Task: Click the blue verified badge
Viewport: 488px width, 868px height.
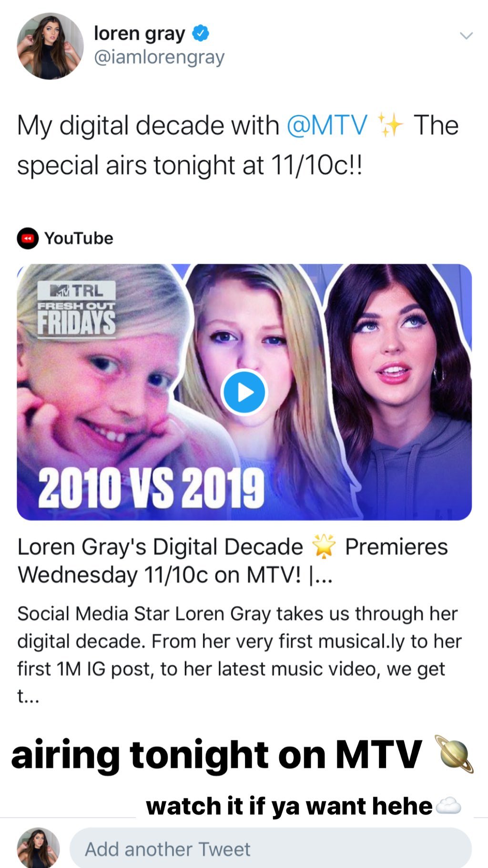Action: (201, 33)
